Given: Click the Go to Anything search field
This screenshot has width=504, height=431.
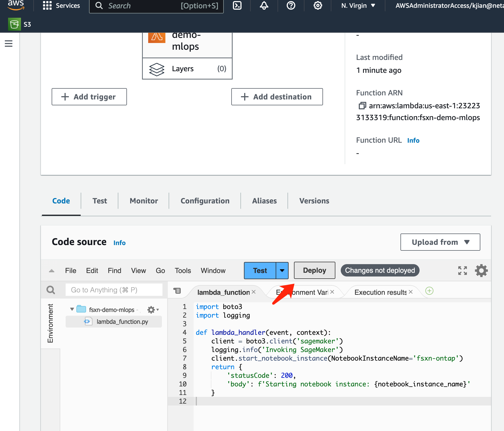Looking at the screenshot, I should pyautogui.click(x=114, y=290).
